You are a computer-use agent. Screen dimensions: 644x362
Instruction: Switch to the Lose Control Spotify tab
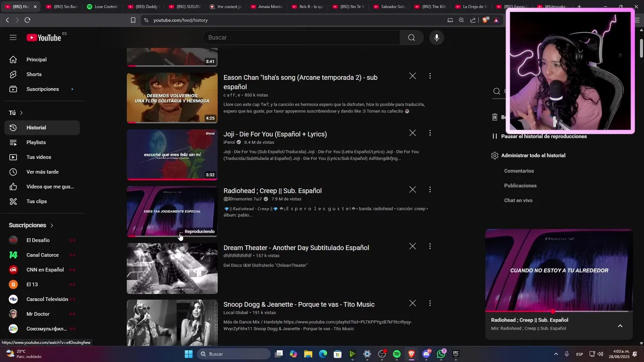pyautogui.click(x=103, y=7)
